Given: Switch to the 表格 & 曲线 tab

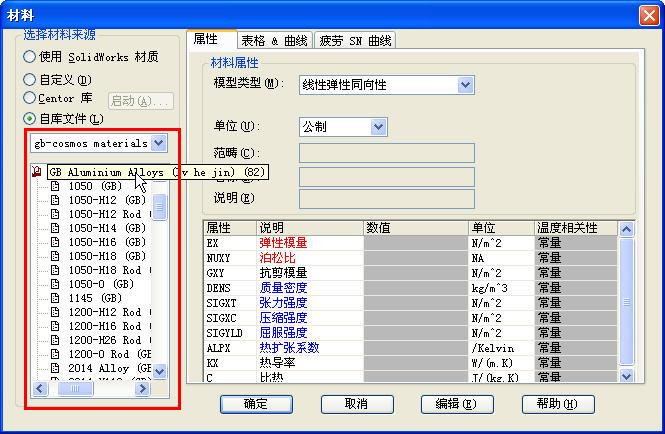Looking at the screenshot, I should click(274, 41).
